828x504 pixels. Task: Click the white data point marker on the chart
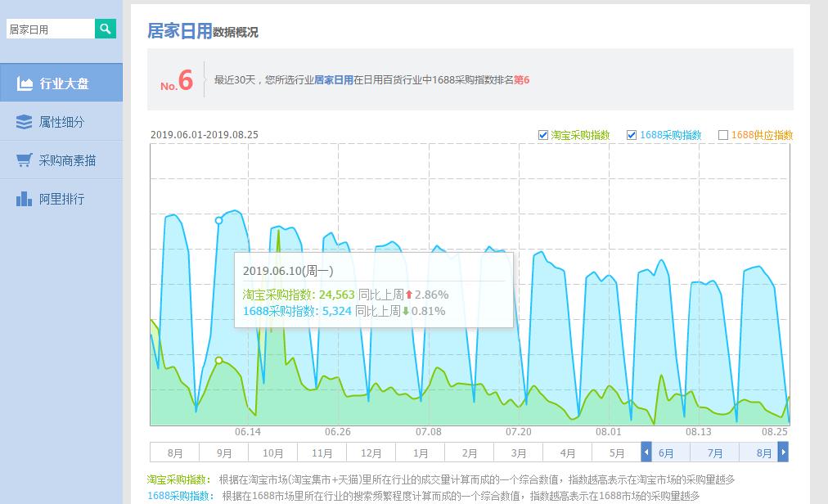pyautogui.click(x=218, y=219)
